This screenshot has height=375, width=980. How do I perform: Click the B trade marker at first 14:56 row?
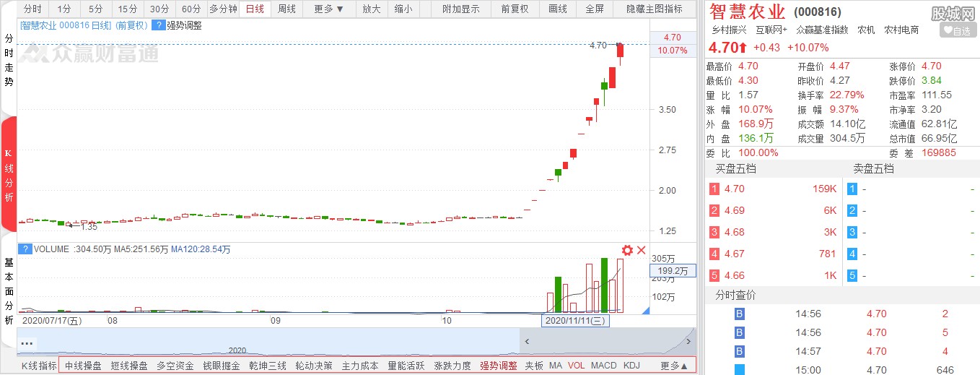coord(739,314)
